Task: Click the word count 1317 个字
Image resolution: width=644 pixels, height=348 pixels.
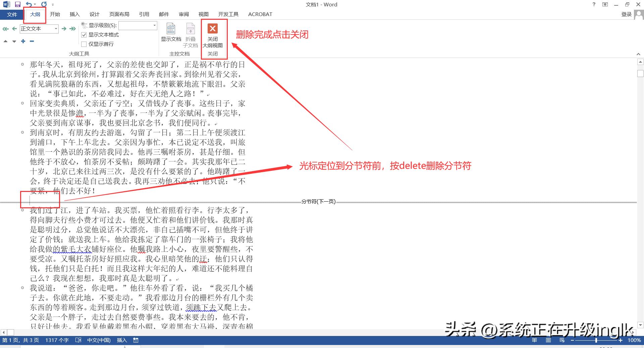Action: 57,340
